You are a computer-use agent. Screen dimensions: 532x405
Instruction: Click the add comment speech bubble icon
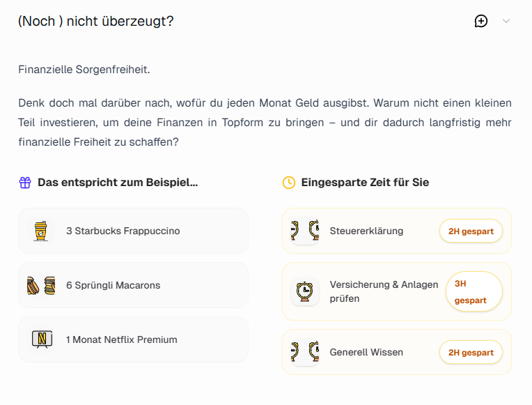click(481, 21)
